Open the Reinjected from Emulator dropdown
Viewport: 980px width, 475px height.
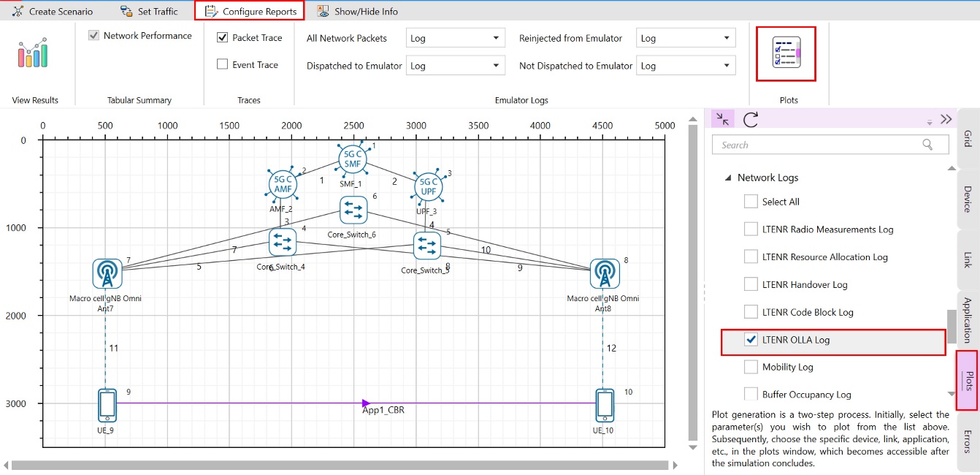point(685,38)
